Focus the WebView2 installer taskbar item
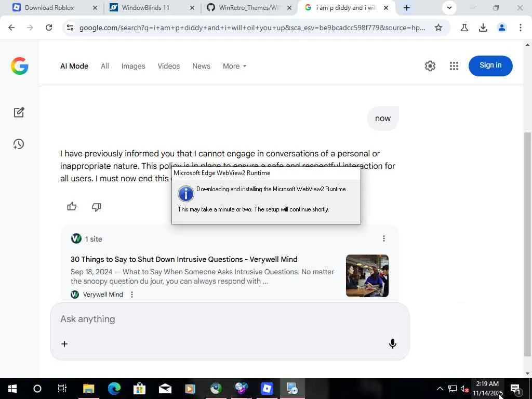The height and width of the screenshot is (399, 532). tap(292, 389)
